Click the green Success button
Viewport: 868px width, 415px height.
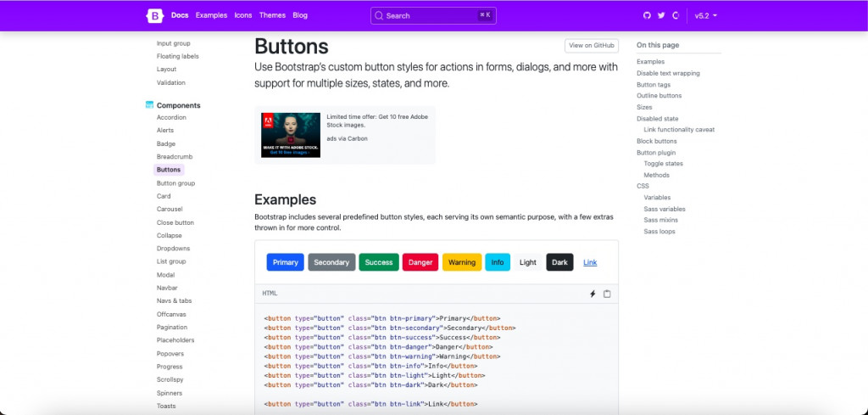tap(379, 262)
